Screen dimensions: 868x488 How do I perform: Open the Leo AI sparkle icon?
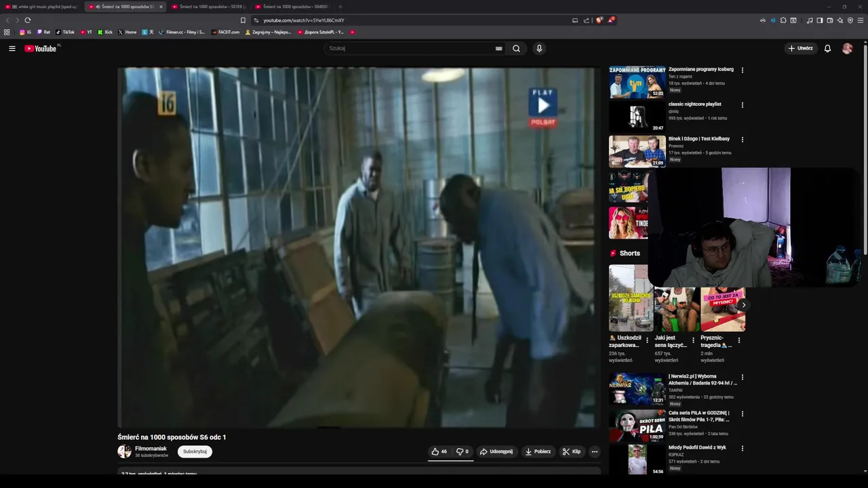point(840,20)
